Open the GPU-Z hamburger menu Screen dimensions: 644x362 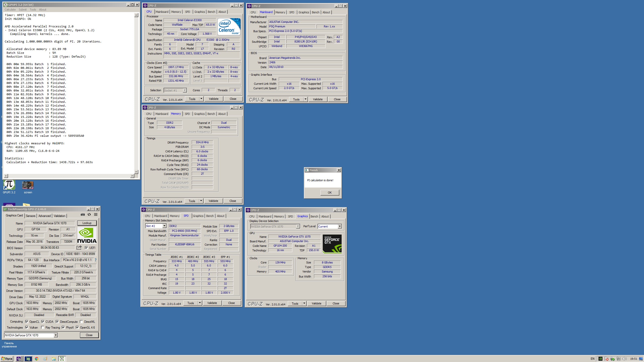tap(96, 214)
